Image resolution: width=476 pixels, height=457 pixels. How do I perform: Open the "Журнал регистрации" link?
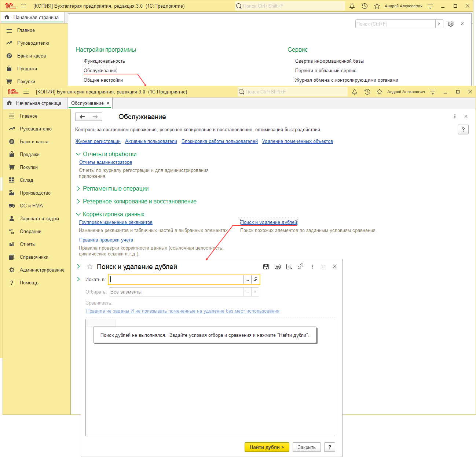(x=98, y=141)
